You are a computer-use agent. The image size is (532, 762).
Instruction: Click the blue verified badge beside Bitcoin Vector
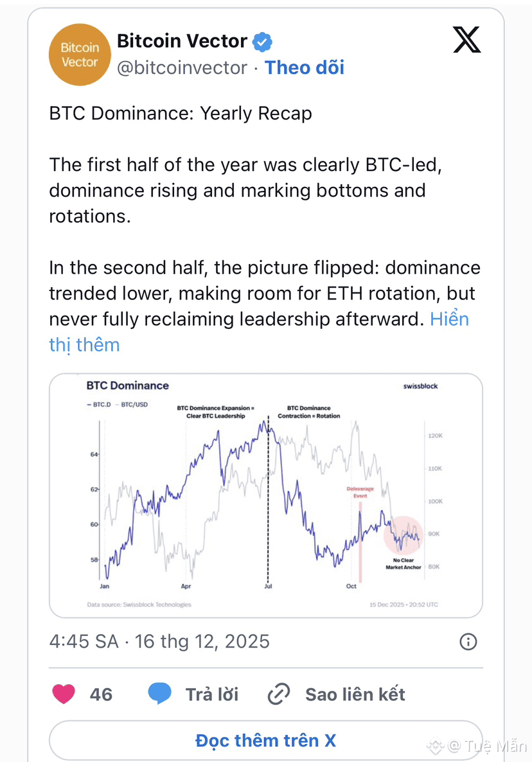[262, 42]
